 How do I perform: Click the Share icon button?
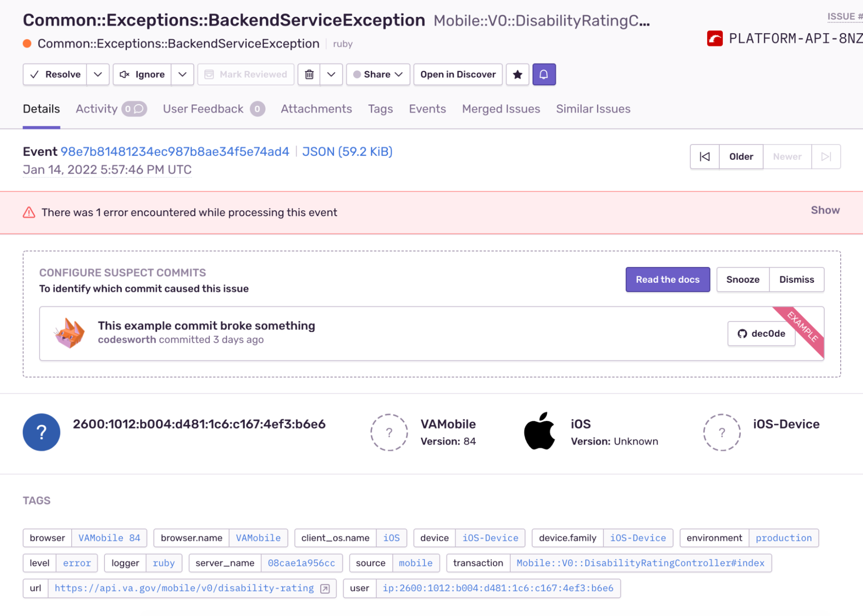[377, 74]
